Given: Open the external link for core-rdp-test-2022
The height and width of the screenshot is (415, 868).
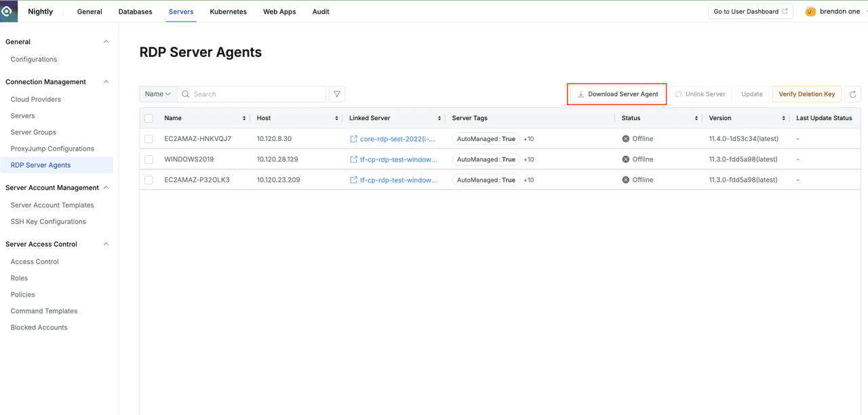Looking at the screenshot, I should coord(353,138).
